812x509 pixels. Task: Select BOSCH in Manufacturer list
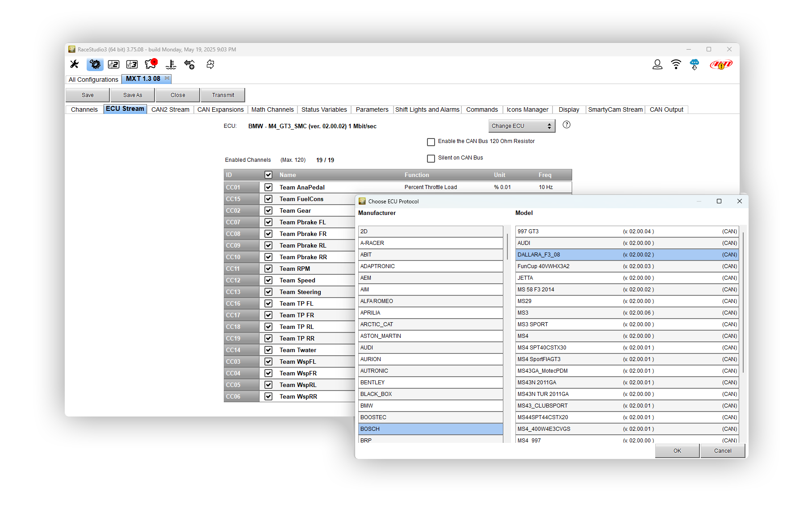point(431,429)
